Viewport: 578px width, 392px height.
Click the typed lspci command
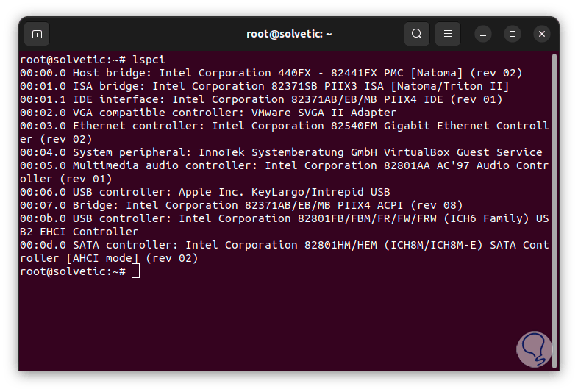[149, 60]
